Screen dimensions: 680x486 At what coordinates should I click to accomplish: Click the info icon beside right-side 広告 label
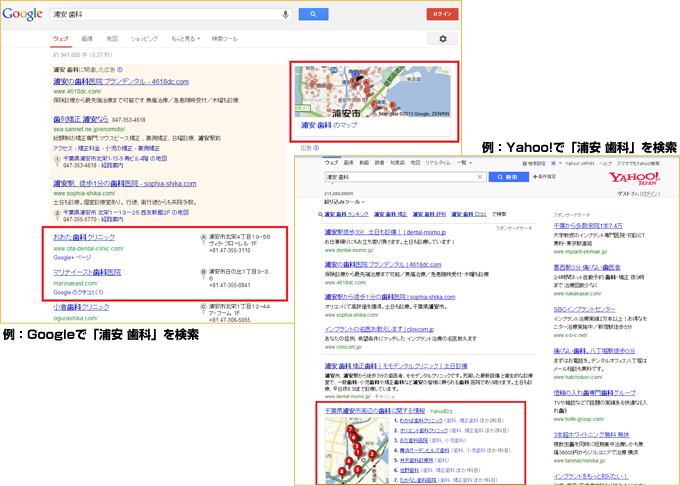(316, 148)
